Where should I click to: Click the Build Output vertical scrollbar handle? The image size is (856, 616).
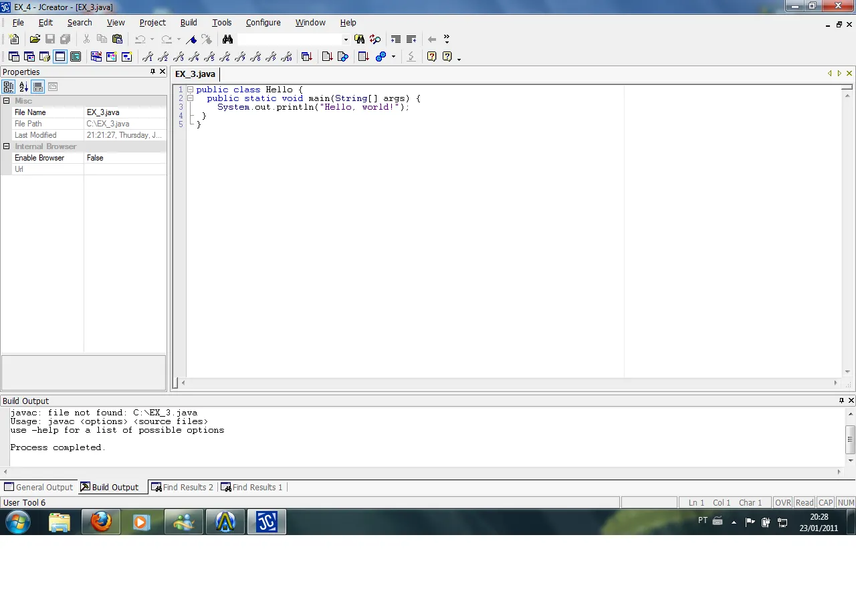pos(851,439)
